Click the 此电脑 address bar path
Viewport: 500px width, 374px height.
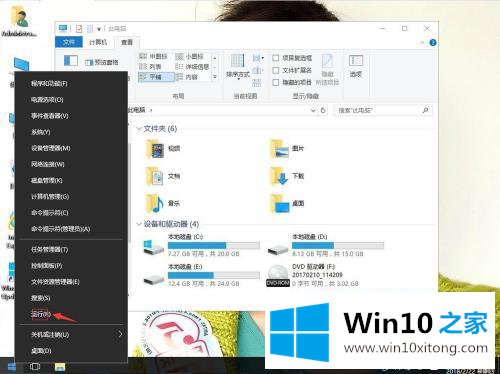coord(137,110)
